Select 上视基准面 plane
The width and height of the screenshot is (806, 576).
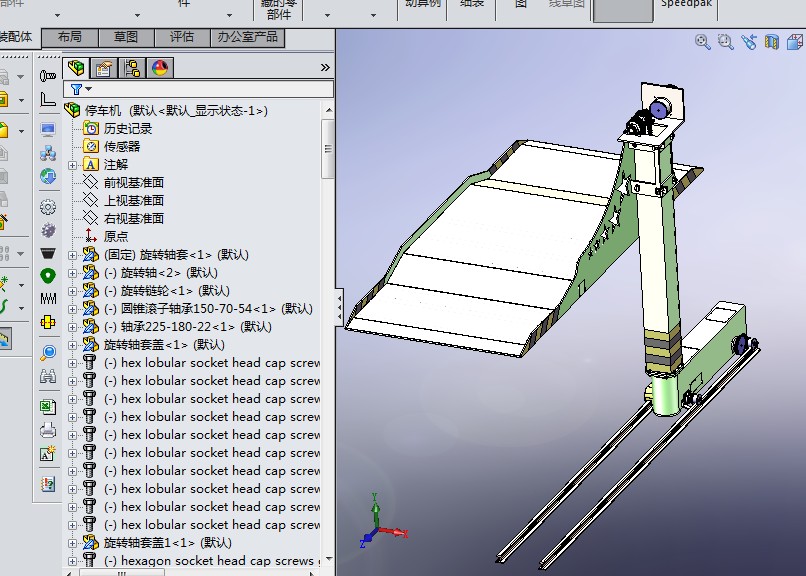pyautogui.click(x=134, y=200)
